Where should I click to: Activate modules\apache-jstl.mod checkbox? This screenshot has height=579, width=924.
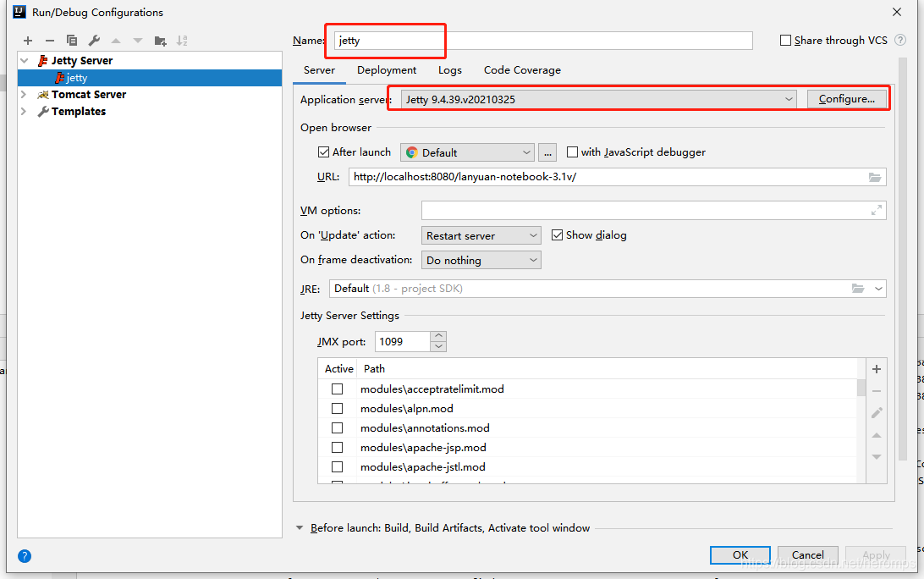point(337,467)
